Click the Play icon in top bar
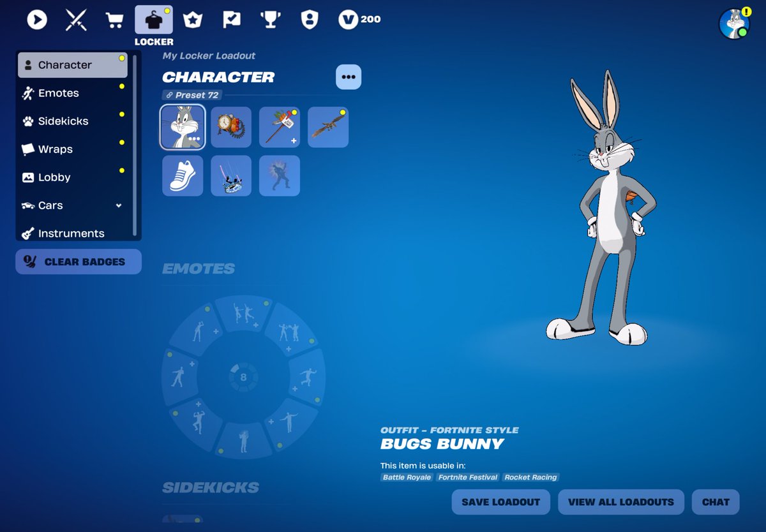The height and width of the screenshot is (532, 766). pos(37,20)
